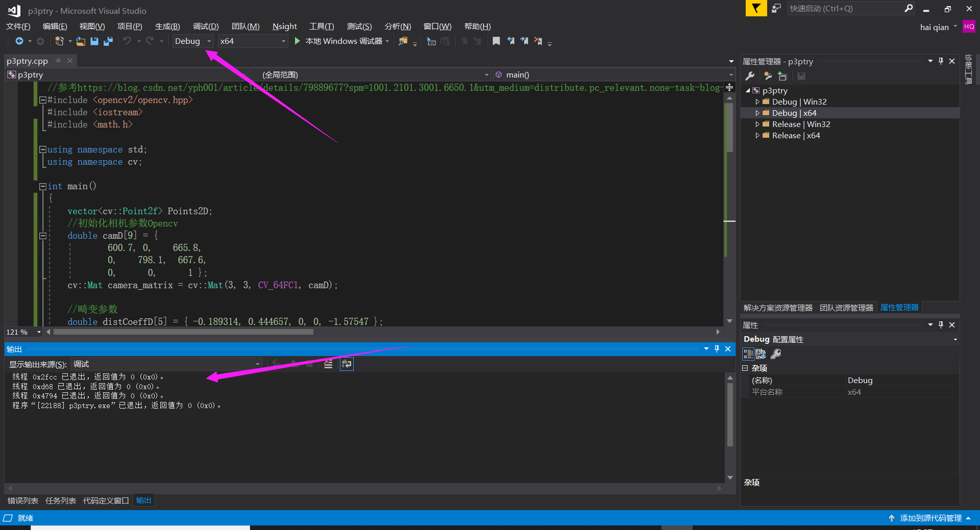The width and height of the screenshot is (980, 530).
Task: Click the 错误列表 panel button
Action: pyautogui.click(x=22, y=500)
